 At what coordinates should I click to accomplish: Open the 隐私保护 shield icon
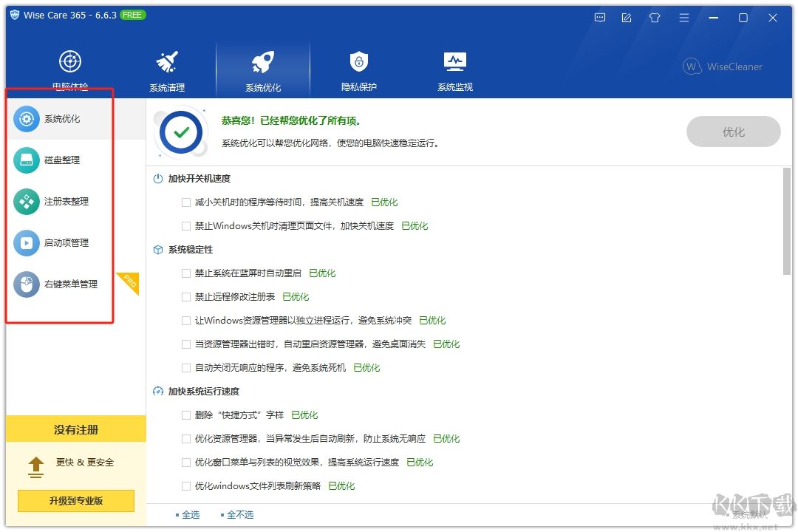[359, 61]
